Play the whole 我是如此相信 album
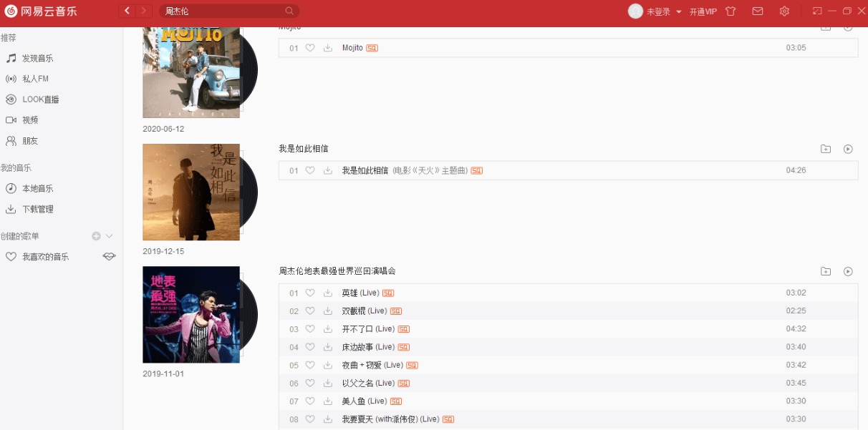The width and height of the screenshot is (868, 430). tap(848, 149)
